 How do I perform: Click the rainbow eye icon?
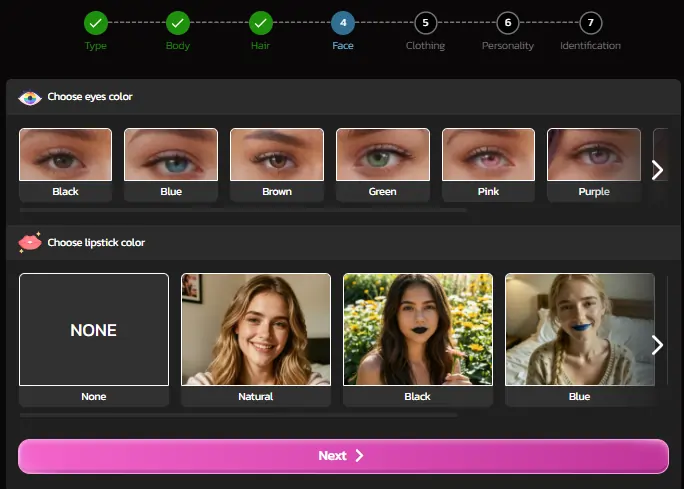tap(30, 98)
